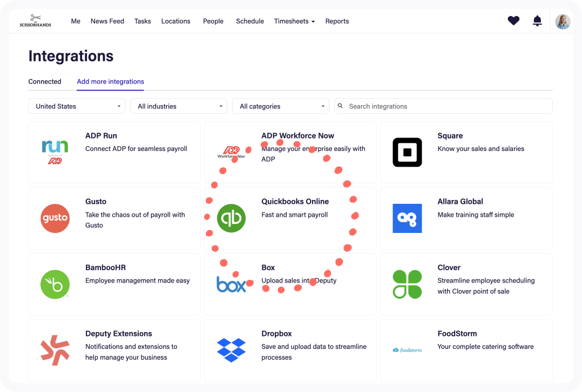
Task: Click the ADP Run logo
Action: (x=55, y=152)
